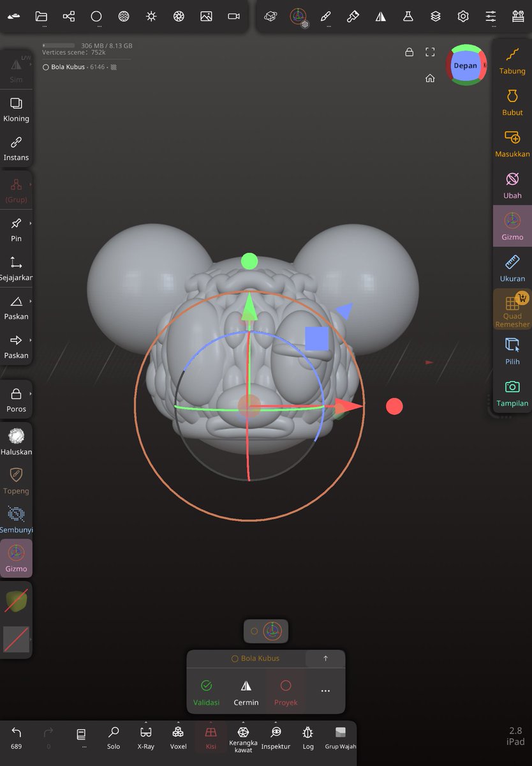The width and height of the screenshot is (532, 766).
Task: Toggle the Kisi grid
Action: coord(211,738)
